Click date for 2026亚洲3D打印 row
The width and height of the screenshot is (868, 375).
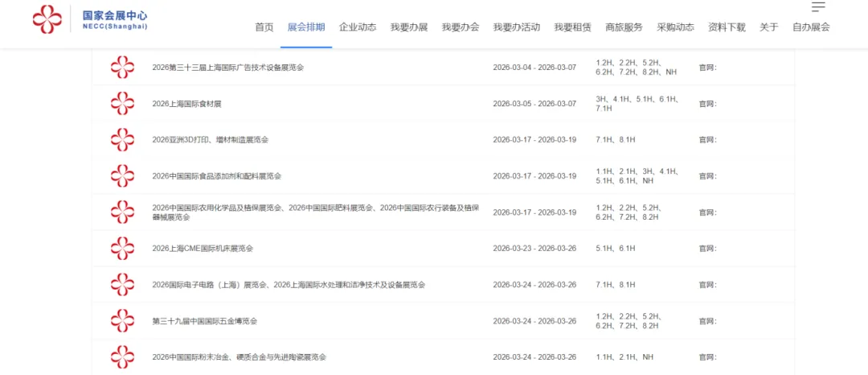click(x=534, y=139)
